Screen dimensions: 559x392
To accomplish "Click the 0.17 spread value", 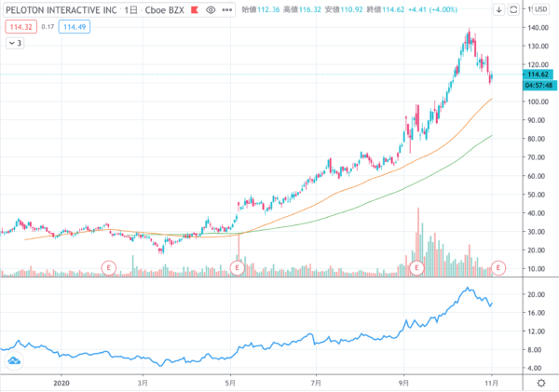I will pyautogui.click(x=48, y=27).
